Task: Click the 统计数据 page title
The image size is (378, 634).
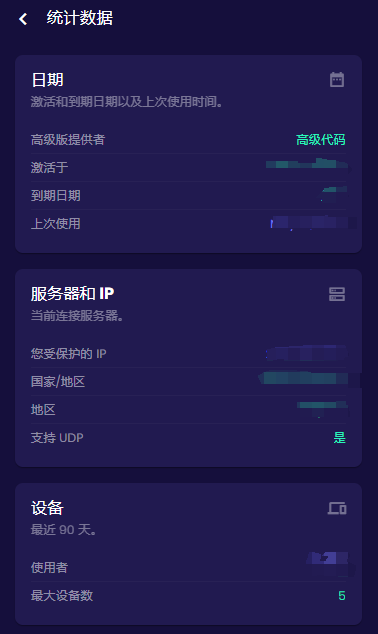Action: 80,18
